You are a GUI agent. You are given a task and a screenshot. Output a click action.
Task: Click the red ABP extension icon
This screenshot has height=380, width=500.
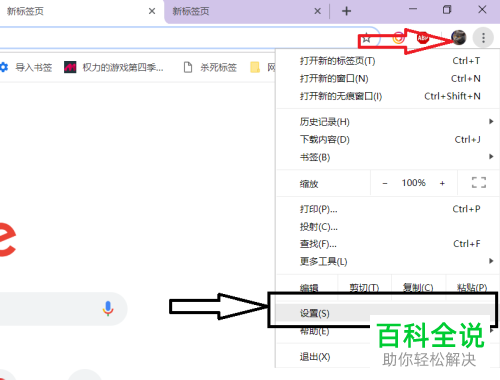tap(423, 38)
